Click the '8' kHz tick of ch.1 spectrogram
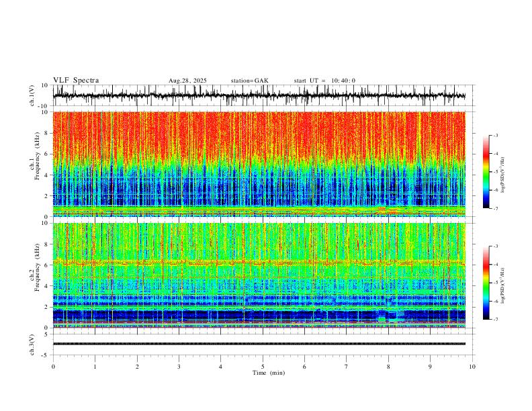 [47, 133]
